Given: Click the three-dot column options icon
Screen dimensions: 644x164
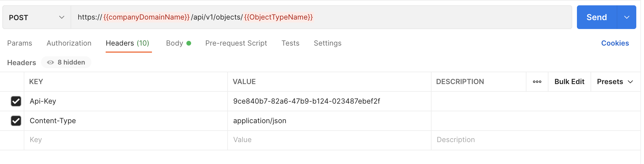Looking at the screenshot, I should pos(537,82).
